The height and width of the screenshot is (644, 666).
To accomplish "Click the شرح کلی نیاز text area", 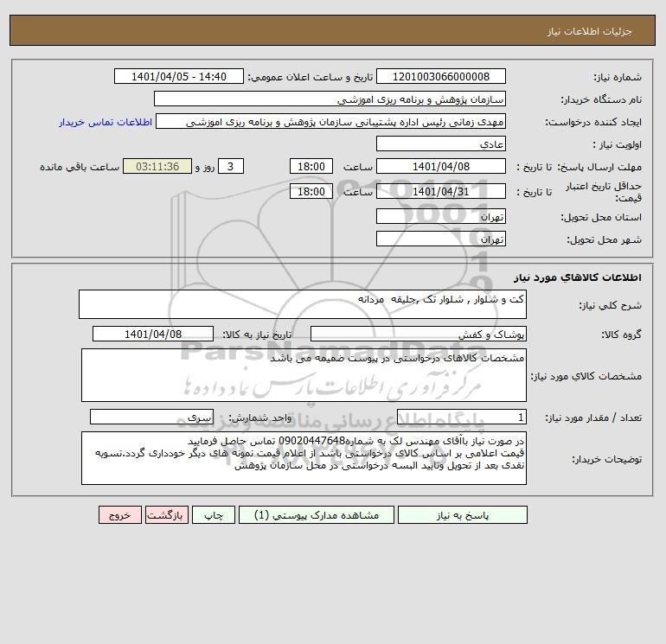I will click(x=303, y=304).
